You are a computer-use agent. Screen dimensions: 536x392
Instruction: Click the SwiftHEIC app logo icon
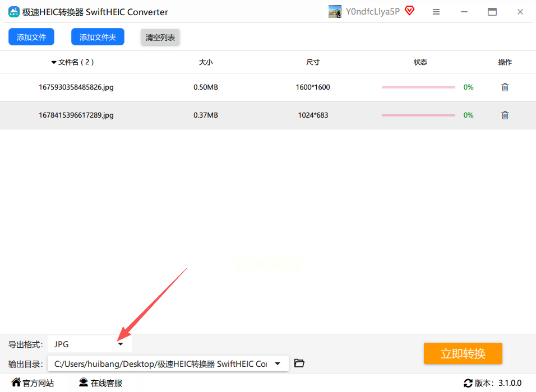coord(13,12)
